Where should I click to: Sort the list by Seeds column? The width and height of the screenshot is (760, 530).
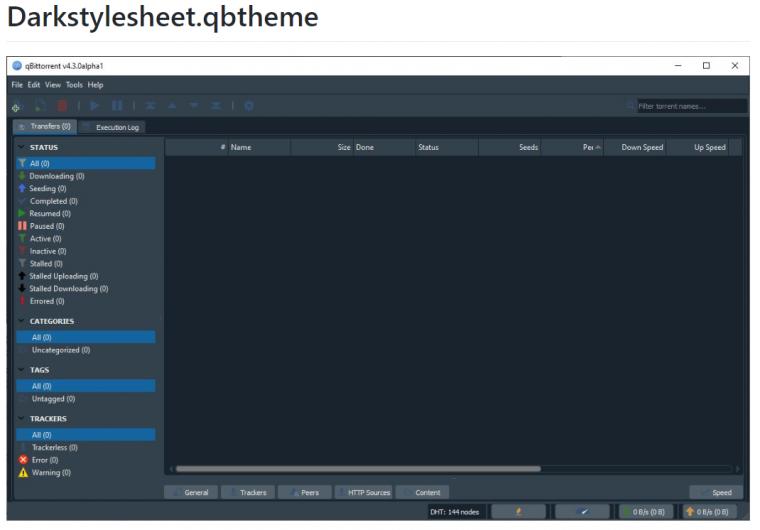coord(509,147)
